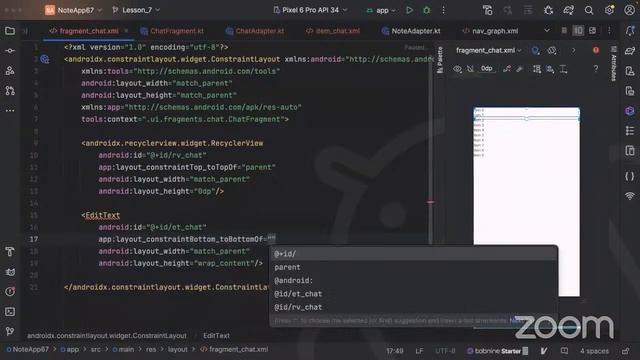Image resolution: width=640 pixels, height=360 pixels.
Task: Toggle the magic wand Infer Constraints tool
Action: (x=520, y=69)
